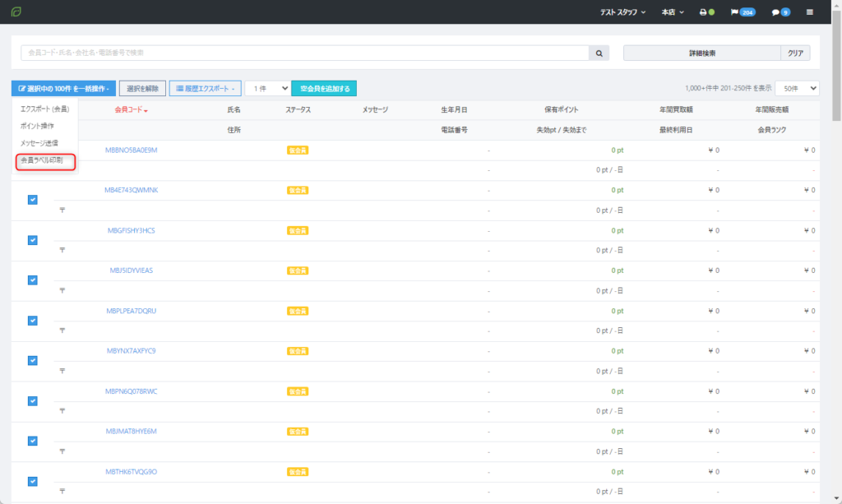Click the magnifier search icon button

point(599,53)
